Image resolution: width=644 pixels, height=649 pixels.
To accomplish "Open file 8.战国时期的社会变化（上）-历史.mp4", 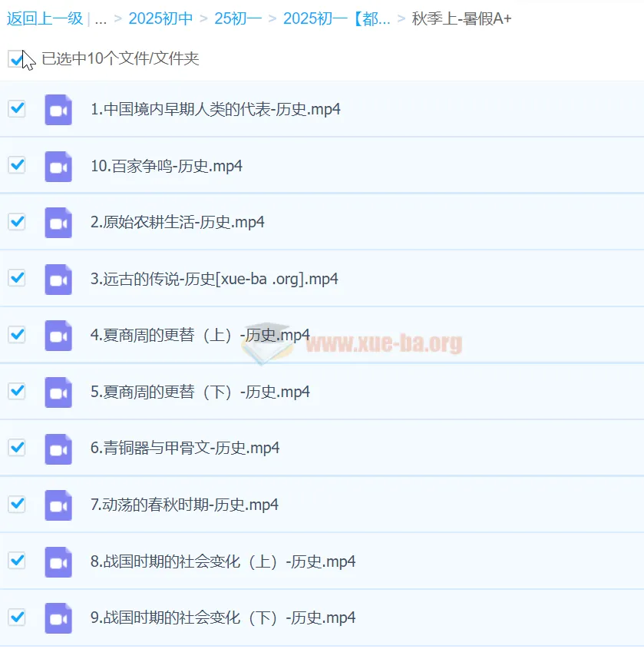I will (x=223, y=561).
